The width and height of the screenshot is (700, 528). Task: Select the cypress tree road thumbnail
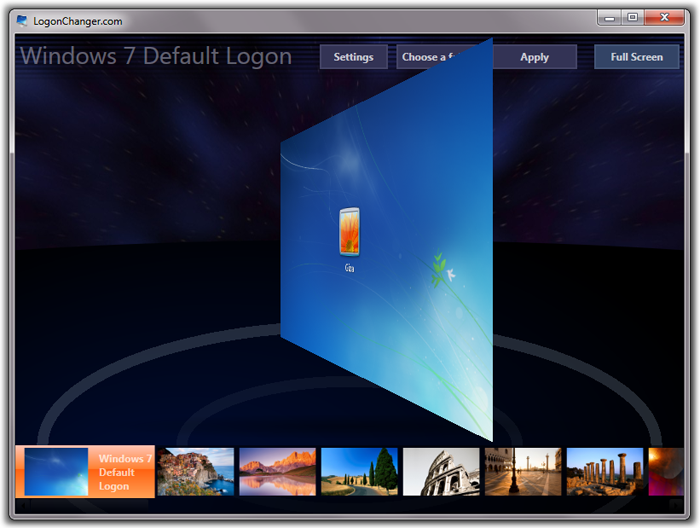click(x=359, y=472)
